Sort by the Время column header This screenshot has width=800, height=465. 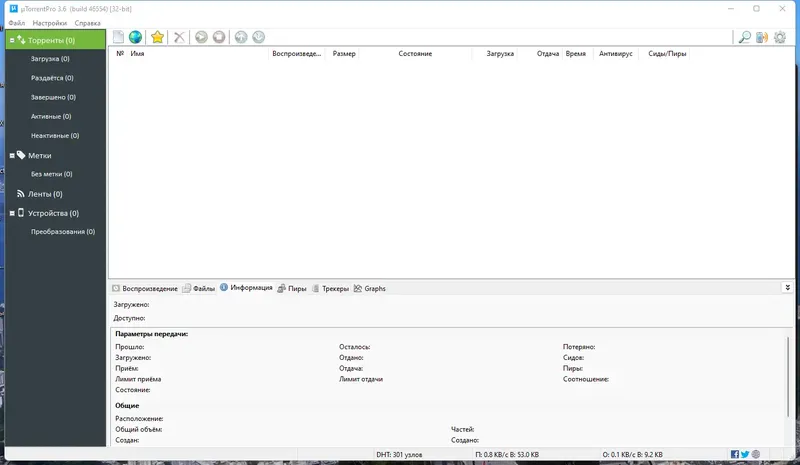576,53
